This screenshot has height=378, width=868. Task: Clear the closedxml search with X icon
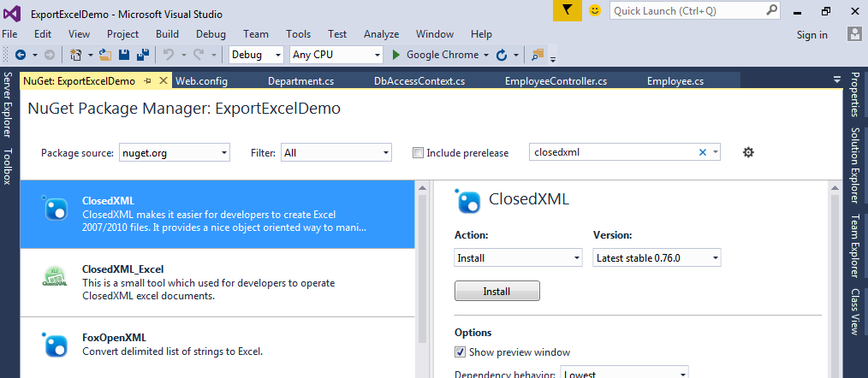(x=703, y=152)
